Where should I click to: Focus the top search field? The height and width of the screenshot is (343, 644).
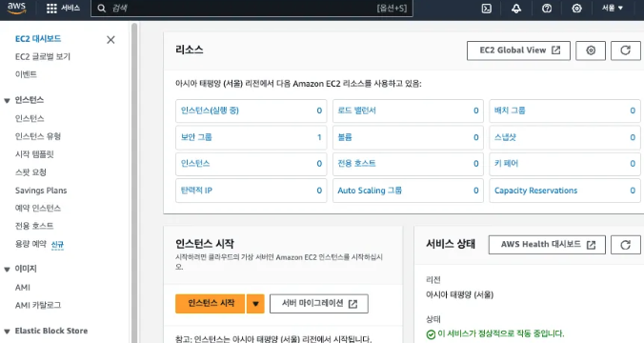(252, 9)
